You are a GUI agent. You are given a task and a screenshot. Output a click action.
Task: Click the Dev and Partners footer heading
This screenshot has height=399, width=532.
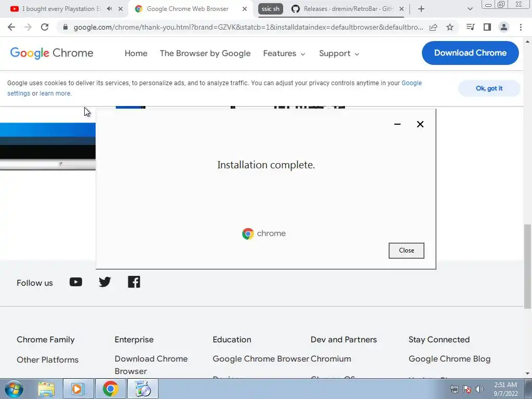coord(344,340)
